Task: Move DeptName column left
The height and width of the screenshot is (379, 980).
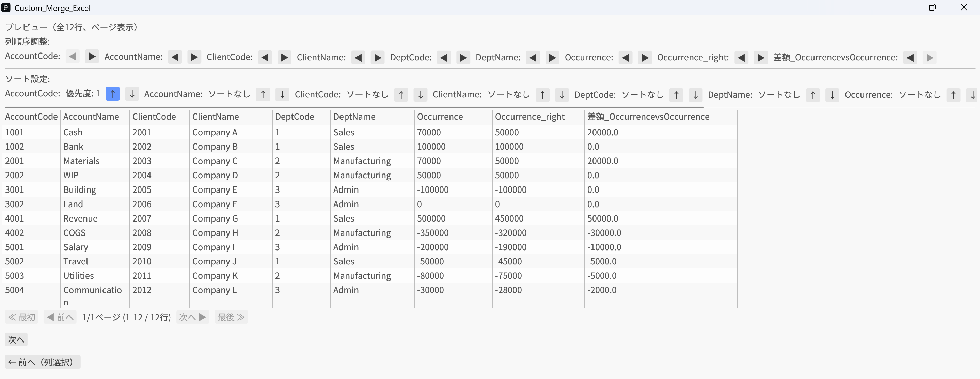Action: (533, 58)
